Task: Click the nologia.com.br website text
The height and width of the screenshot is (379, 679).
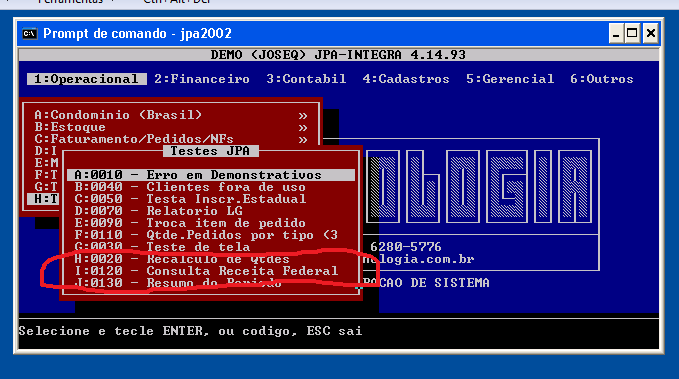Action: 418,259
